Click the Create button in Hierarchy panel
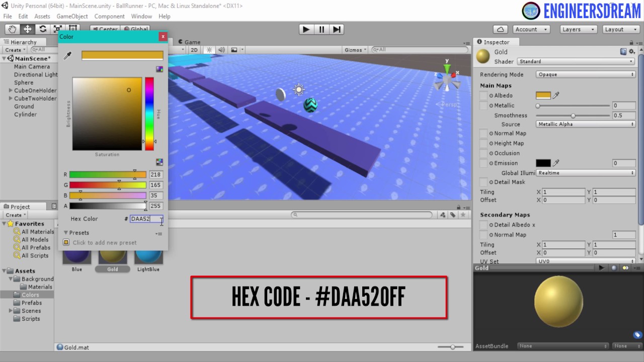644x362 pixels. 15,50
